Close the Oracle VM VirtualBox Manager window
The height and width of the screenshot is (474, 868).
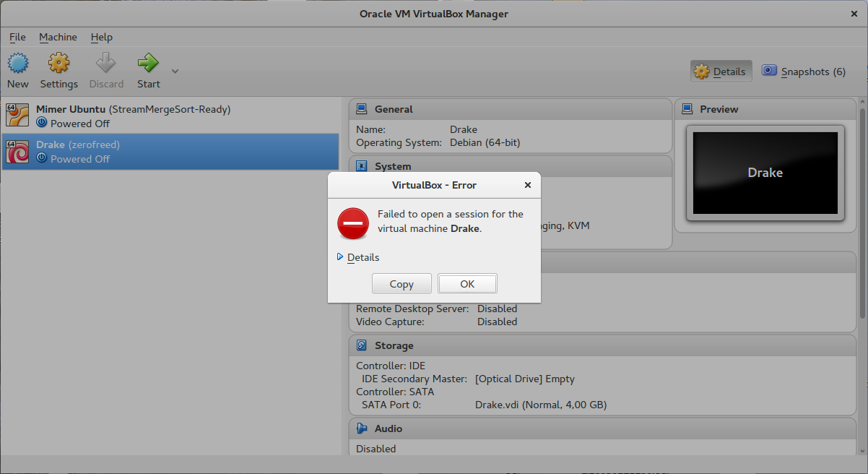click(853, 14)
